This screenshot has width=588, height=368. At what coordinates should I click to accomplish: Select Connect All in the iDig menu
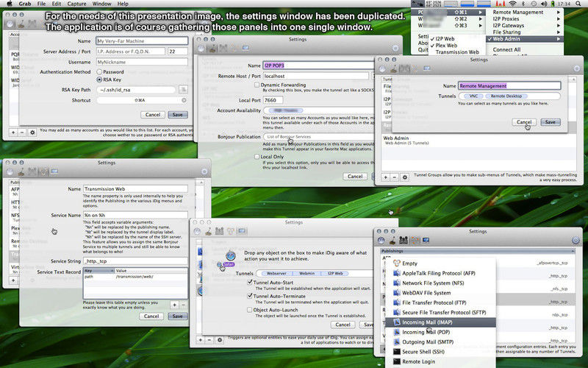pos(506,49)
